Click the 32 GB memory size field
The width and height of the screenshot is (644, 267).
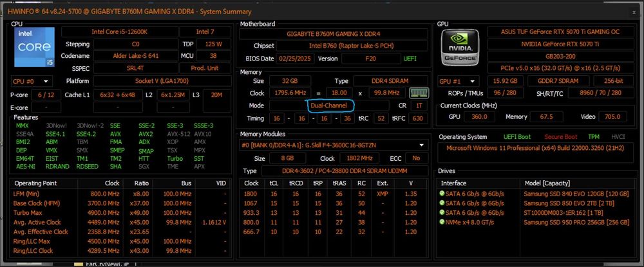[x=290, y=81]
